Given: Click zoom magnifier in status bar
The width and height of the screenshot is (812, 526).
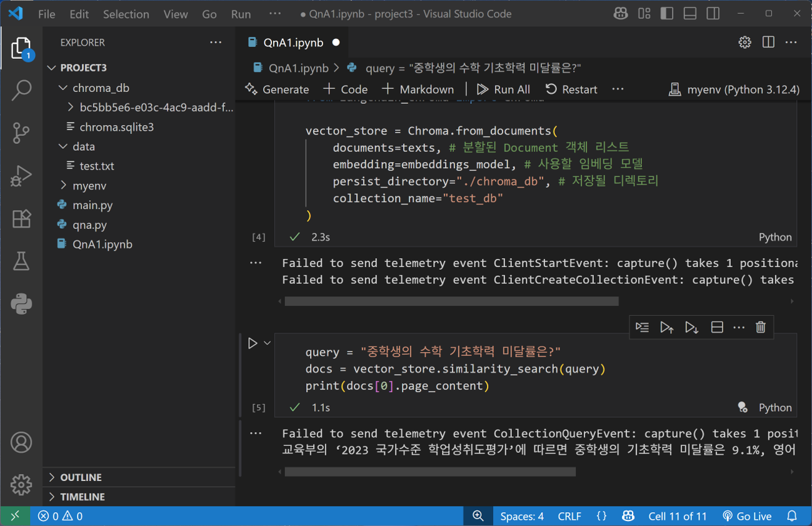Looking at the screenshot, I should [x=478, y=516].
